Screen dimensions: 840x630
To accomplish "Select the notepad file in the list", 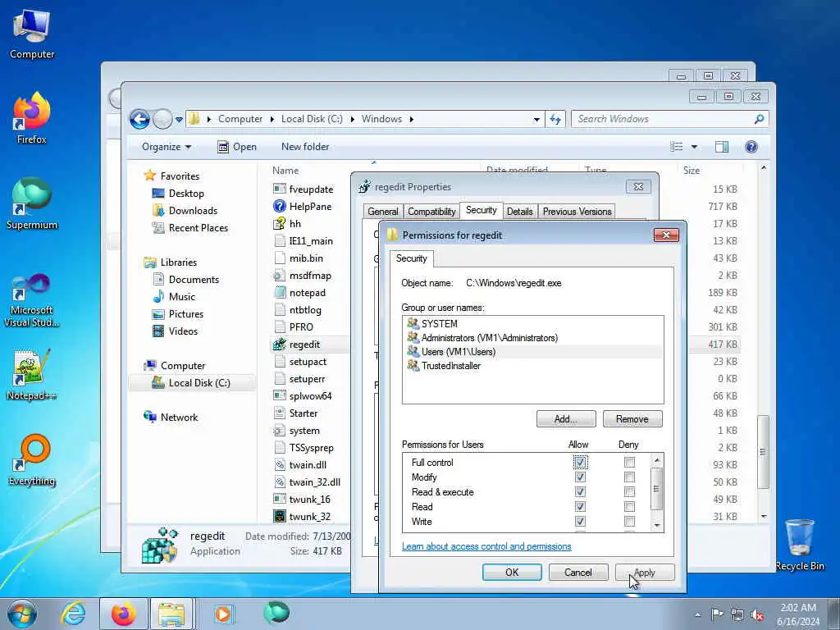I will click(x=307, y=293).
